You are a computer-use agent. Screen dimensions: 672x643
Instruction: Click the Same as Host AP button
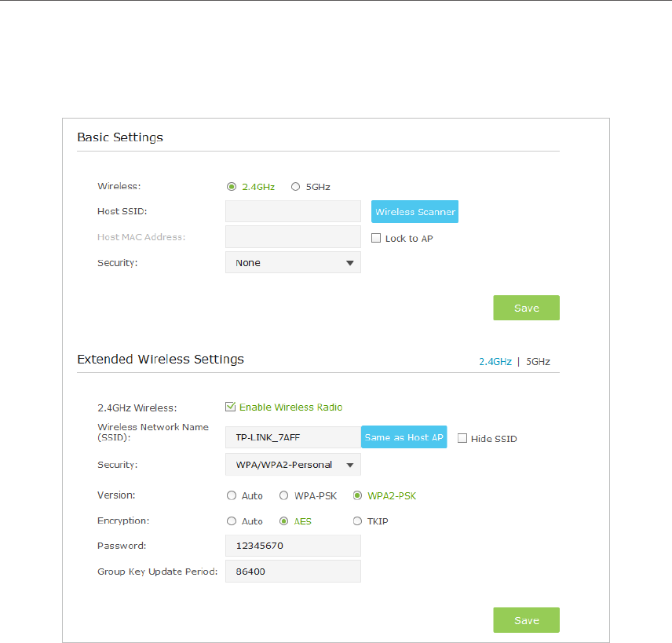click(x=404, y=437)
